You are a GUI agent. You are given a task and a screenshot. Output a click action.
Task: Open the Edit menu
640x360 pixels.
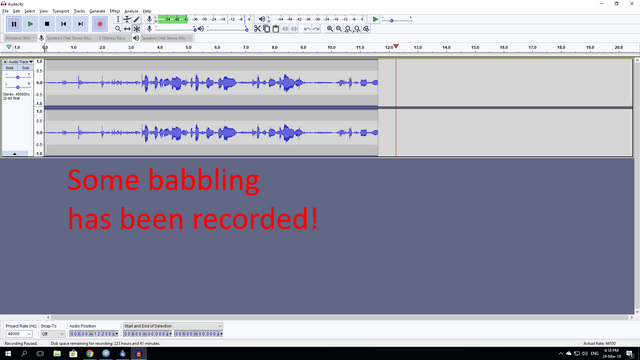[16, 11]
